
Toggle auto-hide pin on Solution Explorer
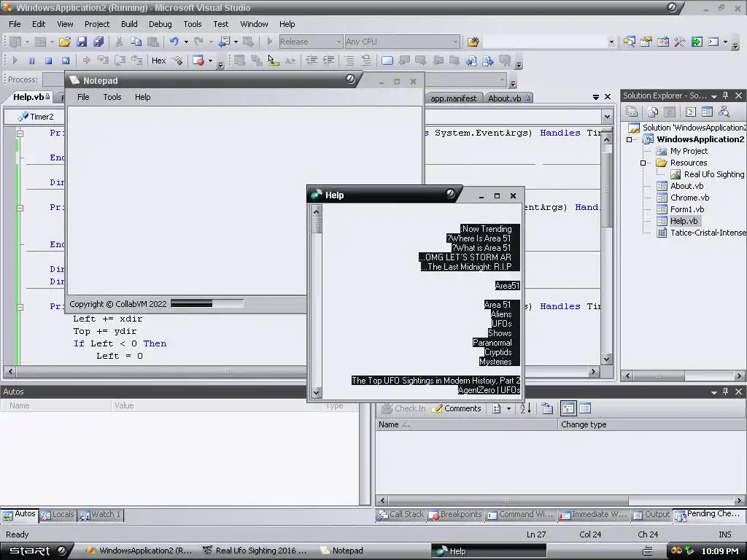coord(726,96)
